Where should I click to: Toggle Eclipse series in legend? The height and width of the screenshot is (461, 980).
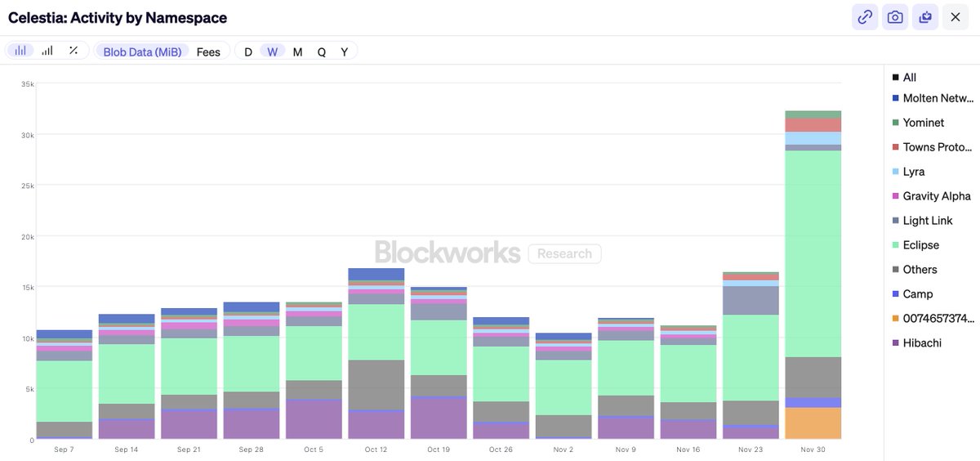(x=915, y=245)
